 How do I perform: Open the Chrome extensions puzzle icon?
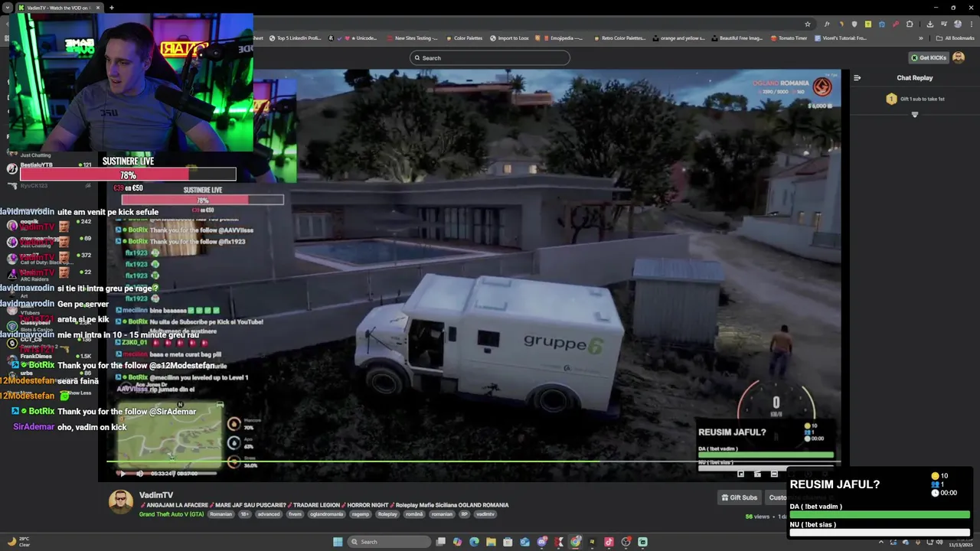point(910,24)
